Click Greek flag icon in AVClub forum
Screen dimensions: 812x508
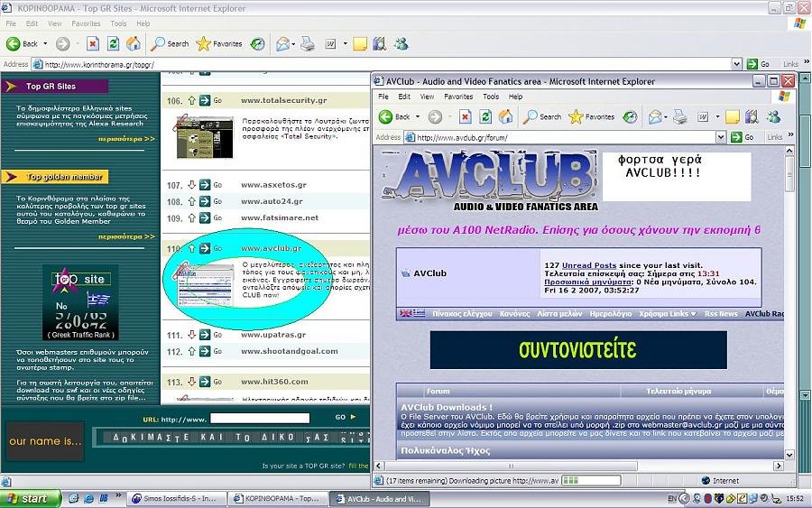pyautogui.click(x=419, y=313)
